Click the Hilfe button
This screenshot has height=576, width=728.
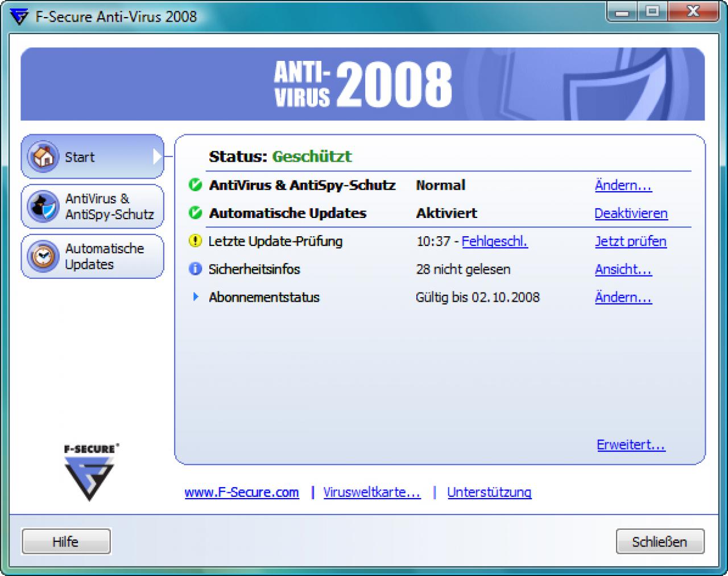coord(66,541)
